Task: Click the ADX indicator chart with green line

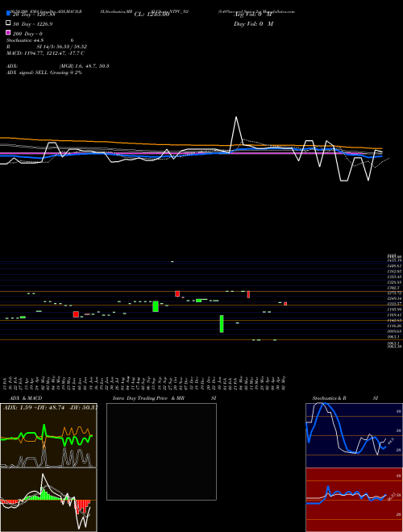Action: pos(48,435)
